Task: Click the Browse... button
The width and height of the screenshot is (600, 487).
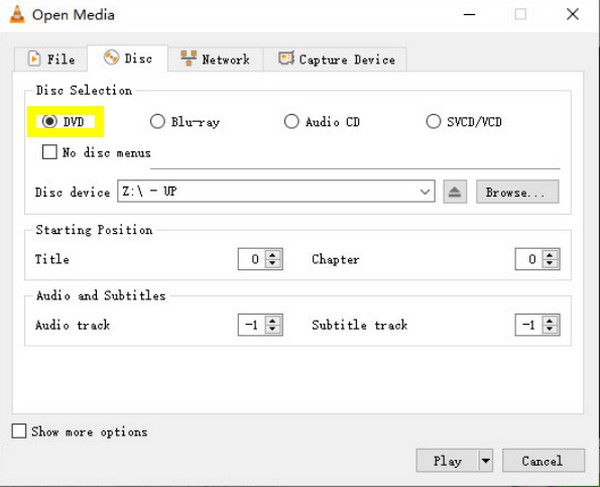Action: (x=516, y=192)
